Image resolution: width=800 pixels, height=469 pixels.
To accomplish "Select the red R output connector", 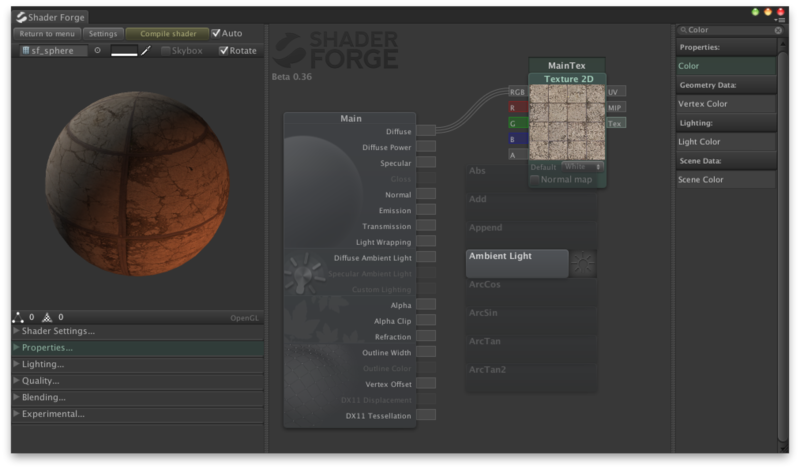I will [x=517, y=108].
